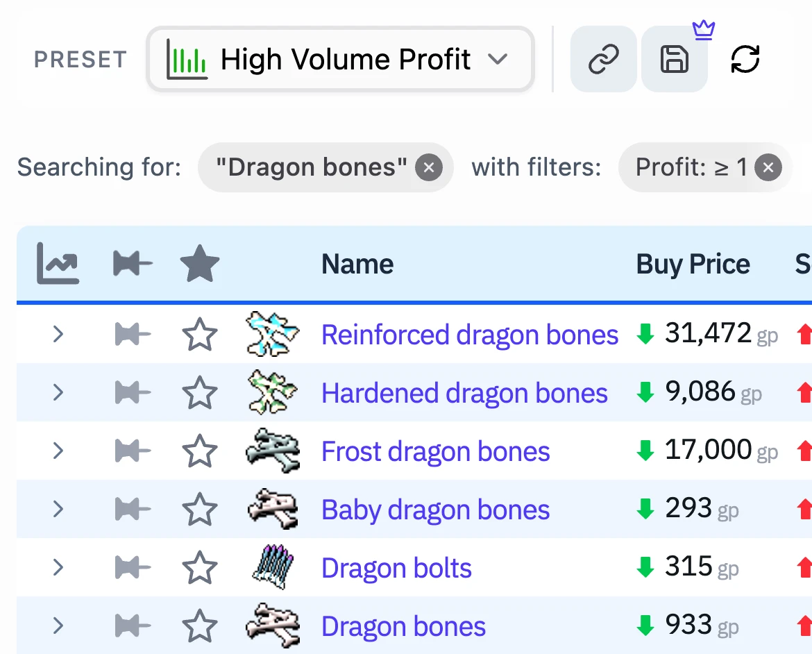Click the filled star header icon
Viewport: 812px width, 654px height.
tap(200, 264)
